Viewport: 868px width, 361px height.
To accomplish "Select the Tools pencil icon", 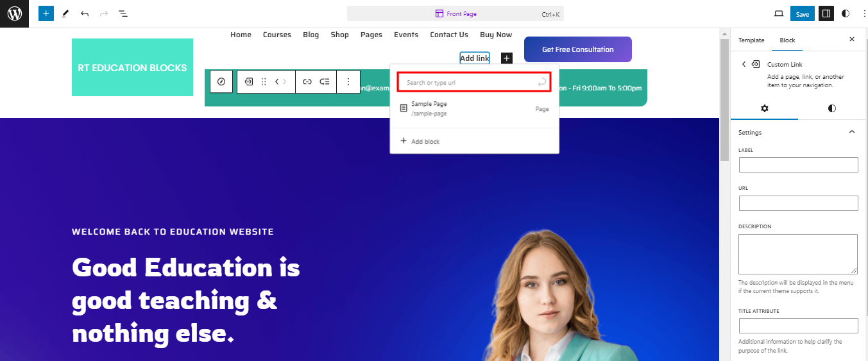I will (x=65, y=13).
